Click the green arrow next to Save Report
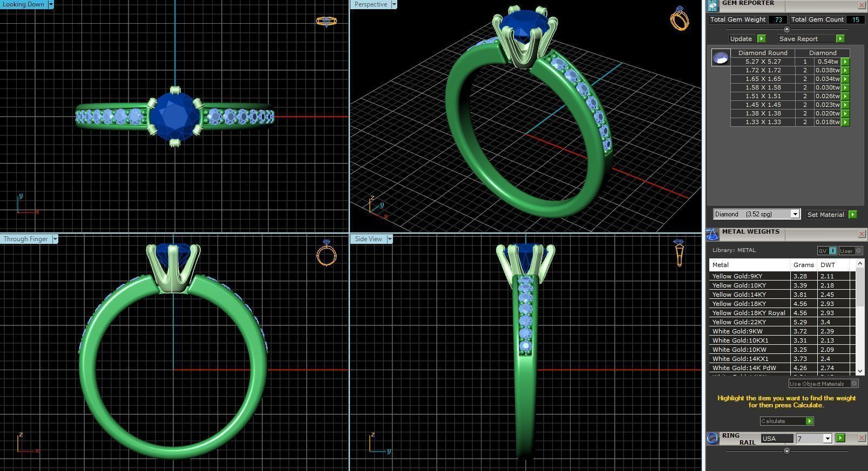This screenshot has width=868, height=471. pyautogui.click(x=840, y=39)
